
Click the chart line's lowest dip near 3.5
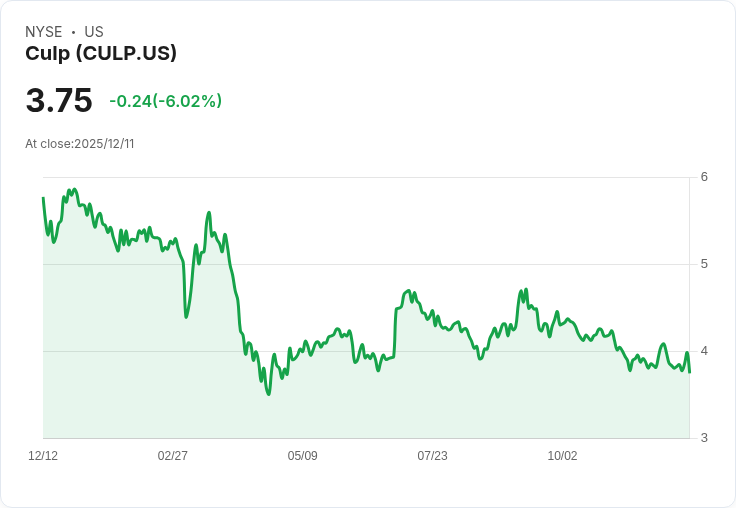tap(268, 394)
